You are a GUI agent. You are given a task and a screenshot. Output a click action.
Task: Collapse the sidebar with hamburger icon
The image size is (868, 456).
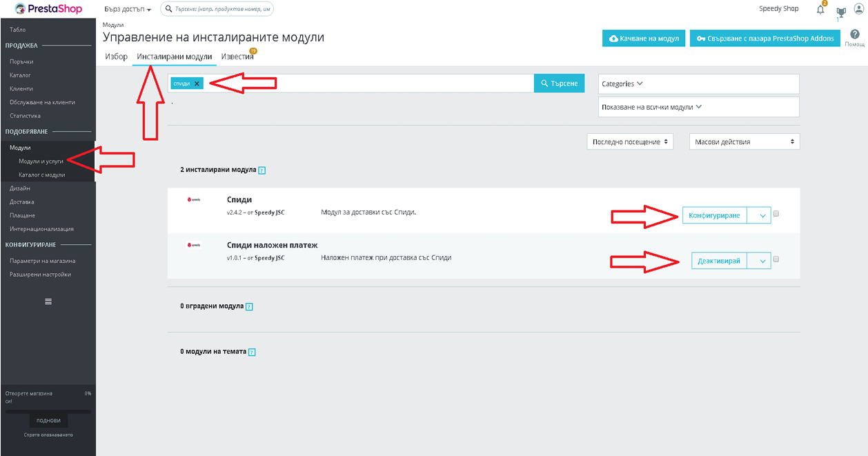48,301
